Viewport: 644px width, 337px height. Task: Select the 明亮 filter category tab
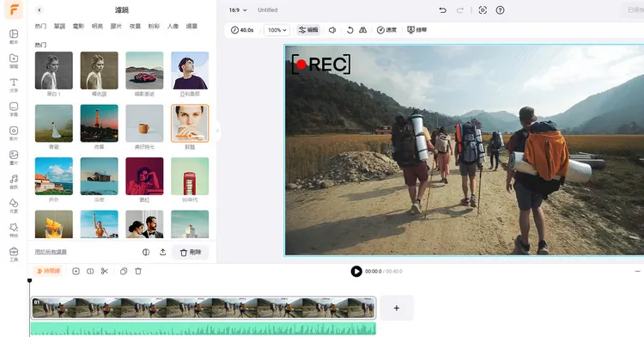(97, 27)
